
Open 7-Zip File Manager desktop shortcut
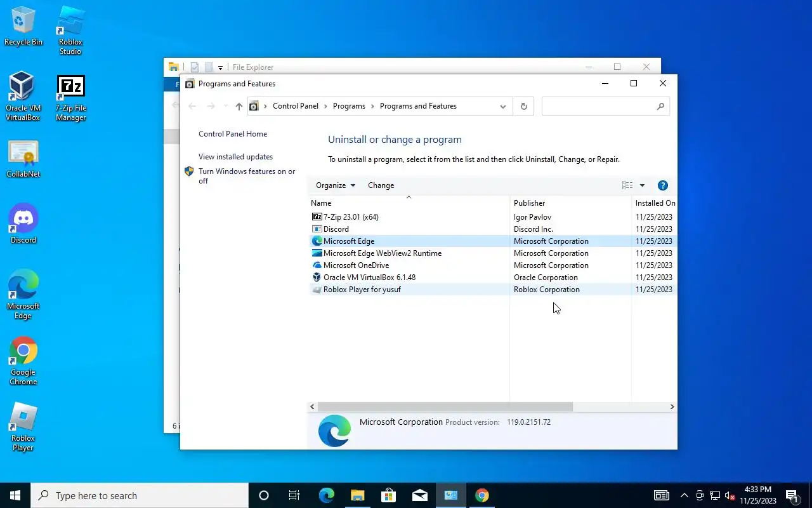(70, 97)
